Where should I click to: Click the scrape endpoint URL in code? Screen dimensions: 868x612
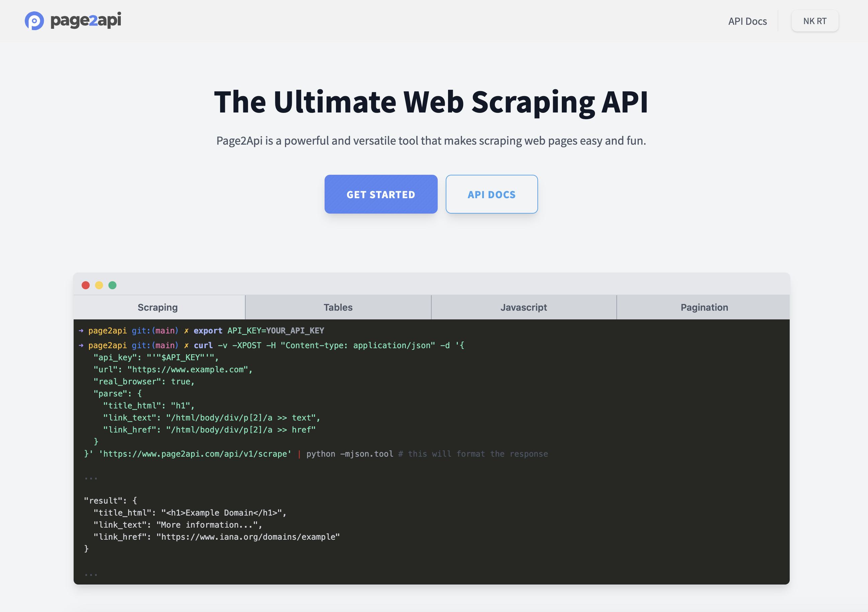coord(195,454)
